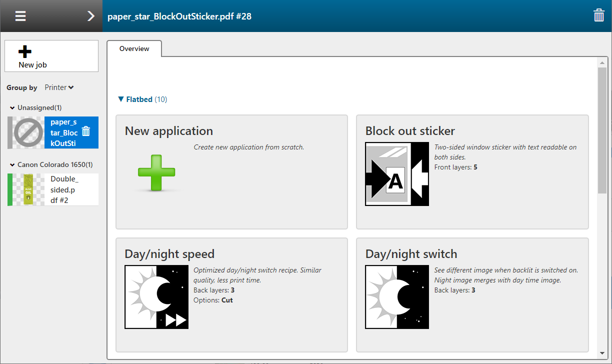The image size is (612, 364).
Task: Select the Block out sticker icon
Action: pyautogui.click(x=397, y=174)
